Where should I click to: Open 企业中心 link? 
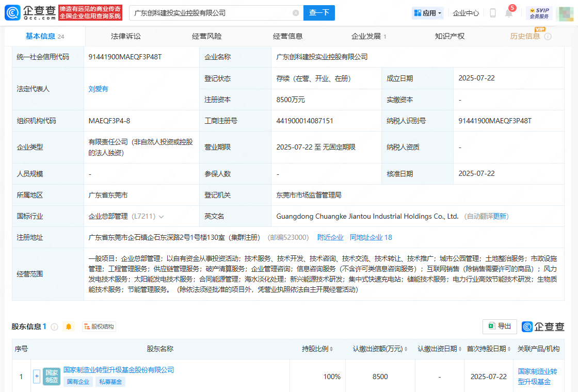[x=466, y=13]
